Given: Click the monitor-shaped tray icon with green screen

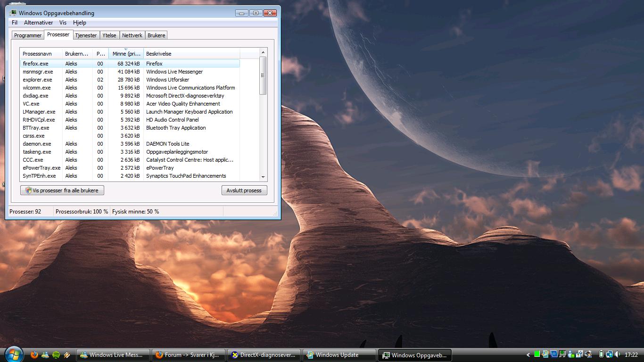Looking at the screenshot, I should point(562,354).
